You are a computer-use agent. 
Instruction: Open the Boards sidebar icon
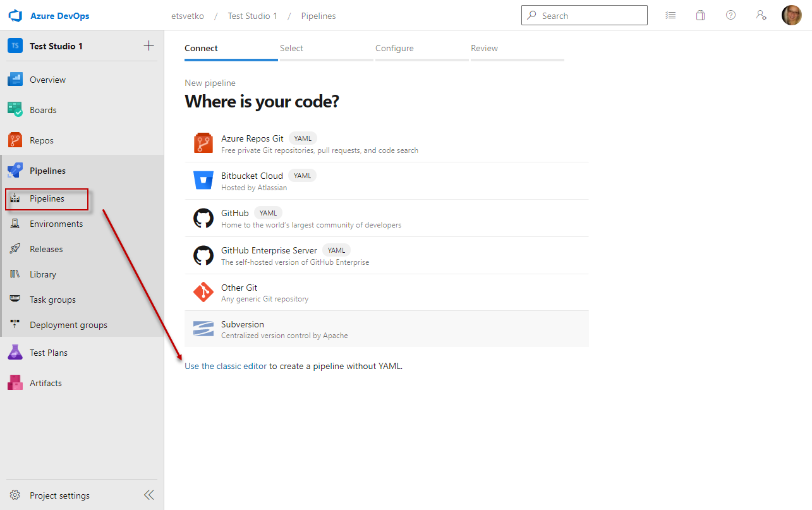click(15, 110)
